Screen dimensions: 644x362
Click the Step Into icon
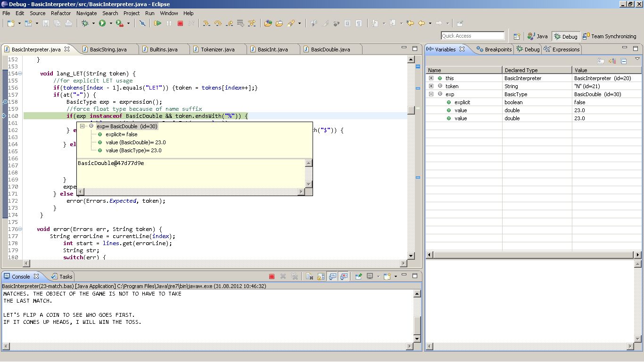206,23
